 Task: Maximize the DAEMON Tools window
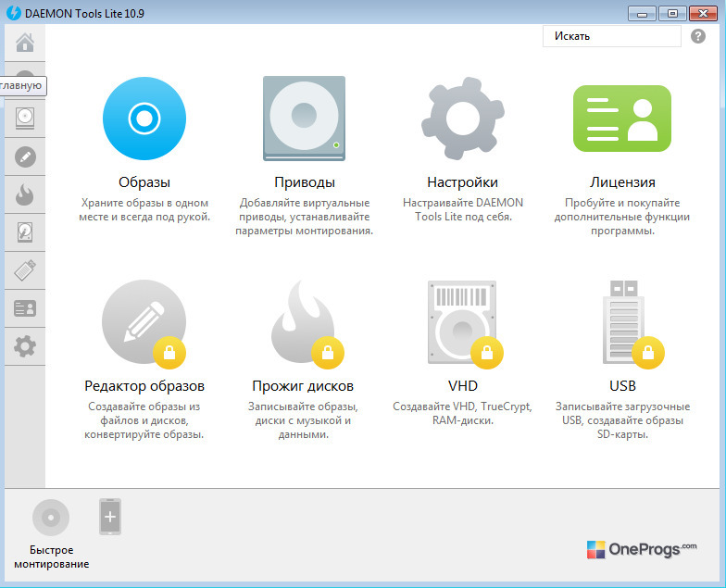[x=672, y=13]
